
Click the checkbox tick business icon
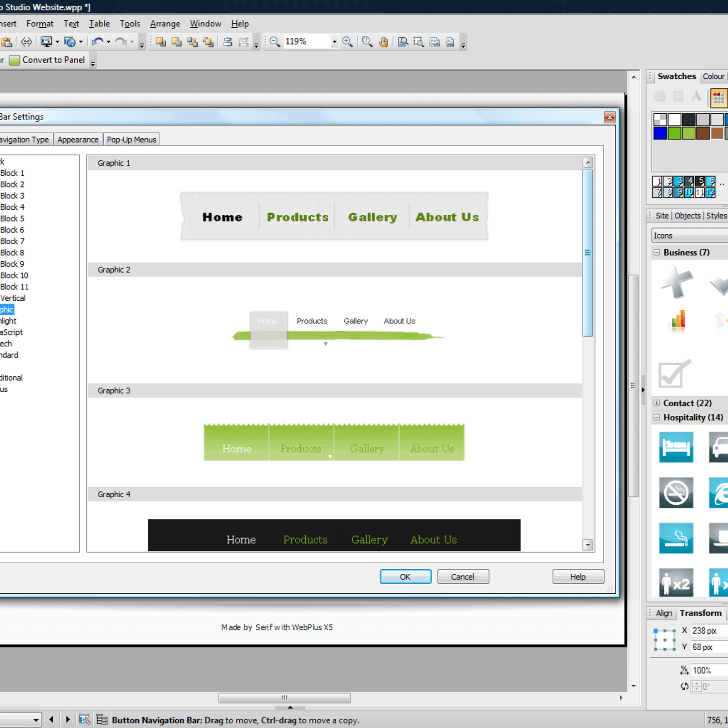click(674, 374)
